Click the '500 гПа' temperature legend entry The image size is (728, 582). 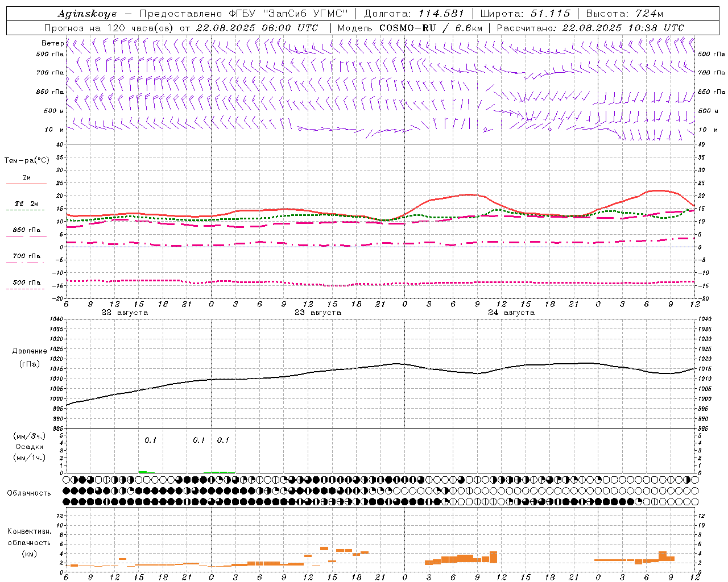[x=27, y=282]
